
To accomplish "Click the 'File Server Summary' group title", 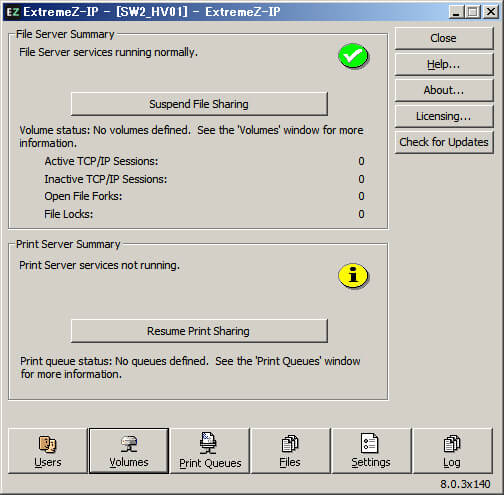I will pos(65,34).
